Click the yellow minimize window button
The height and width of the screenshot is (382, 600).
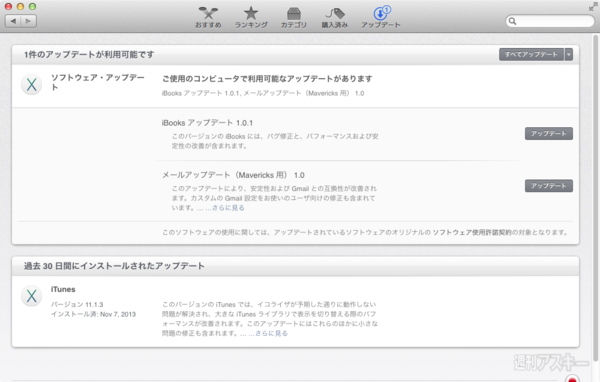(20, 7)
